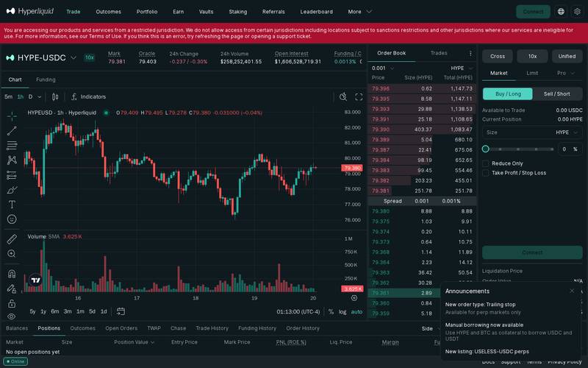The image size is (588, 368).
Task: Select Buy / Long side
Action: [x=508, y=94]
